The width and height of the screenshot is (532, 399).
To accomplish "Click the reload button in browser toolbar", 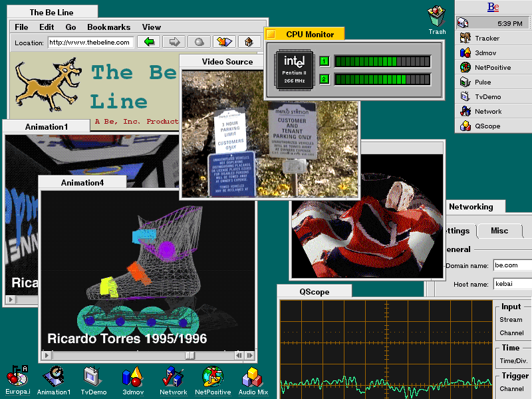I will pos(224,42).
